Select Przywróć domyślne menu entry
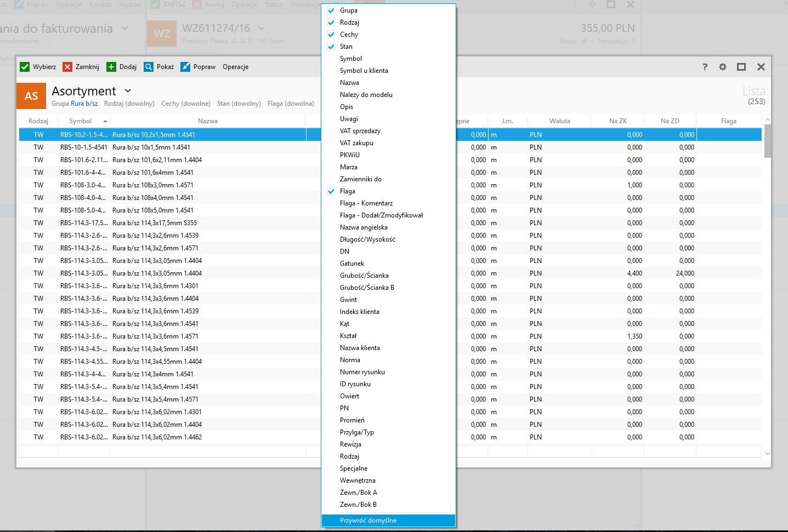Screen dimensions: 788x532 click(x=368, y=520)
